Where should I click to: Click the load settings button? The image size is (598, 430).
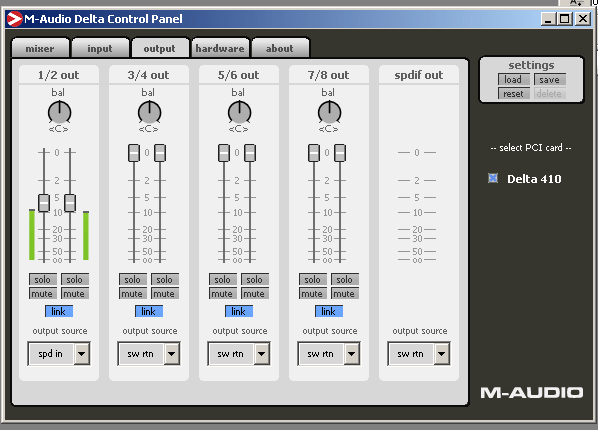point(513,80)
